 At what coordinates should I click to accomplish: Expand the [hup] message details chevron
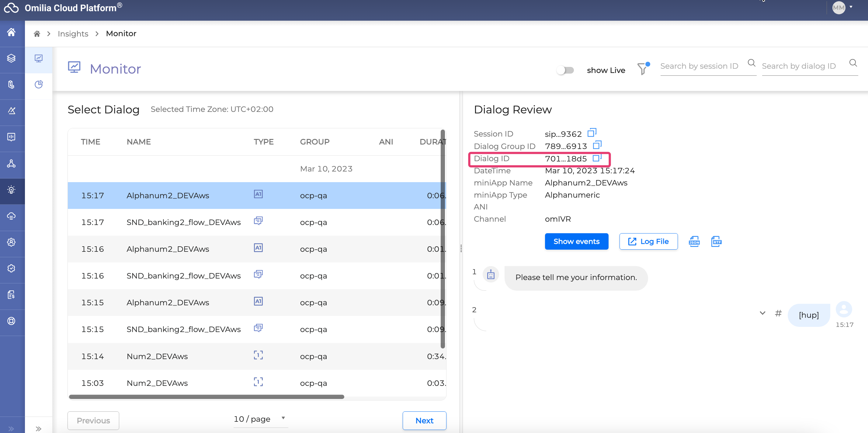(762, 313)
